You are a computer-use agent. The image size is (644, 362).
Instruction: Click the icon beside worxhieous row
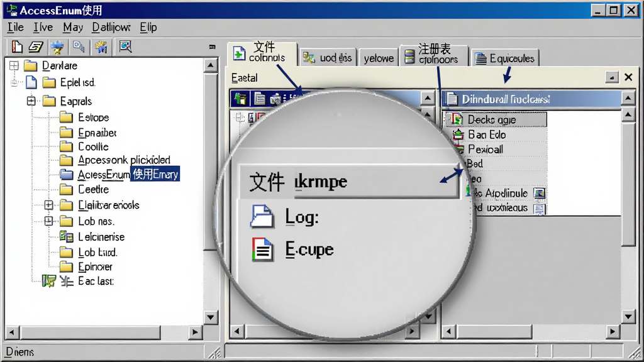click(x=539, y=209)
